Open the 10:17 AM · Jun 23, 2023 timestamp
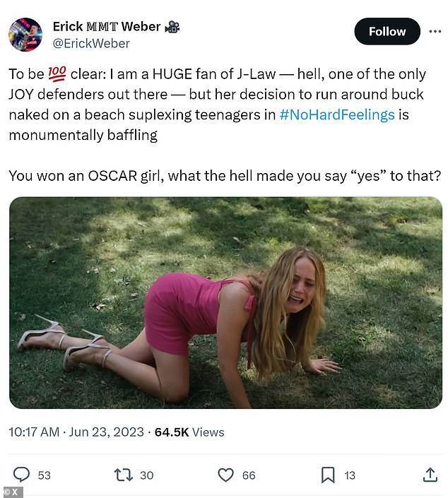 [76, 431]
